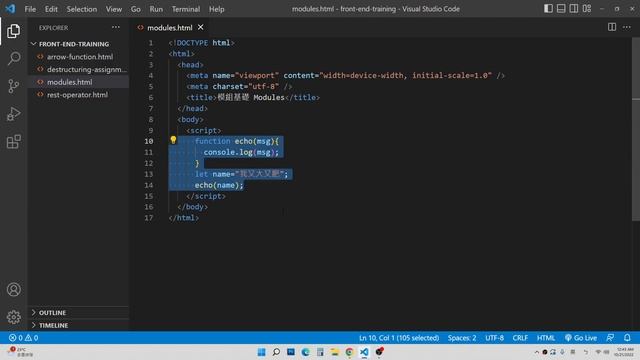Open the View menu

coord(114,9)
